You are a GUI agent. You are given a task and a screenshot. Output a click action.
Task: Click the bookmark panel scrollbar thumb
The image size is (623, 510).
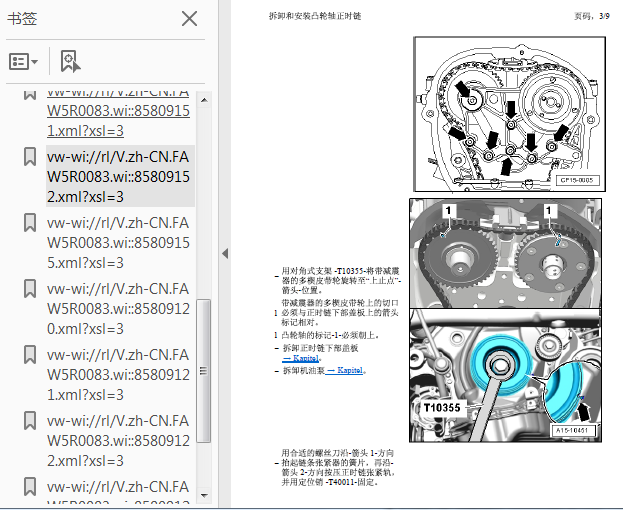tap(204, 371)
